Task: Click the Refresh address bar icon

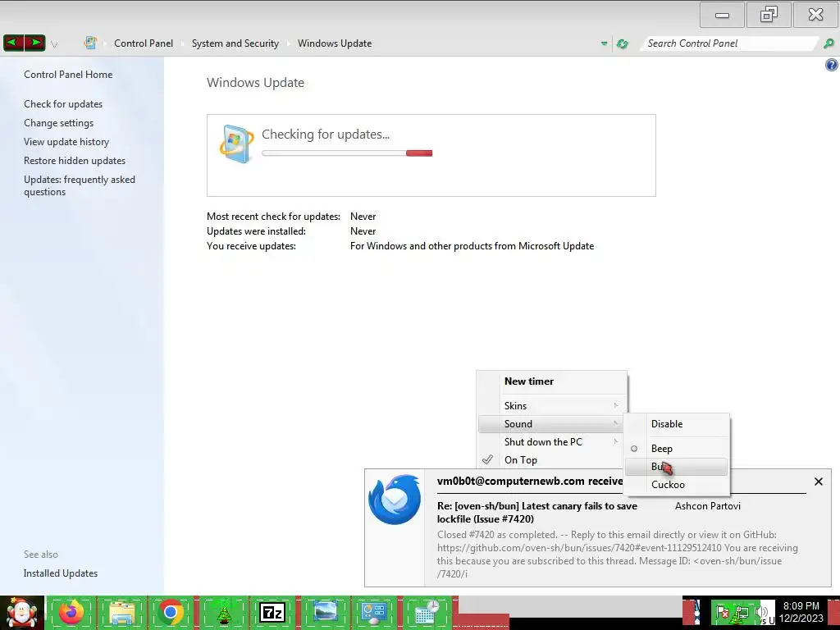Action: (x=622, y=43)
